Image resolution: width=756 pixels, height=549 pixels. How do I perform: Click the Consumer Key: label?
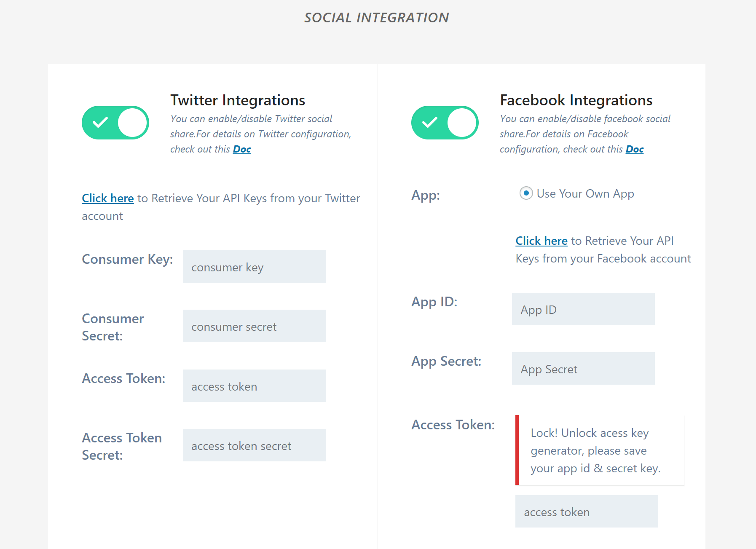pyautogui.click(x=127, y=259)
